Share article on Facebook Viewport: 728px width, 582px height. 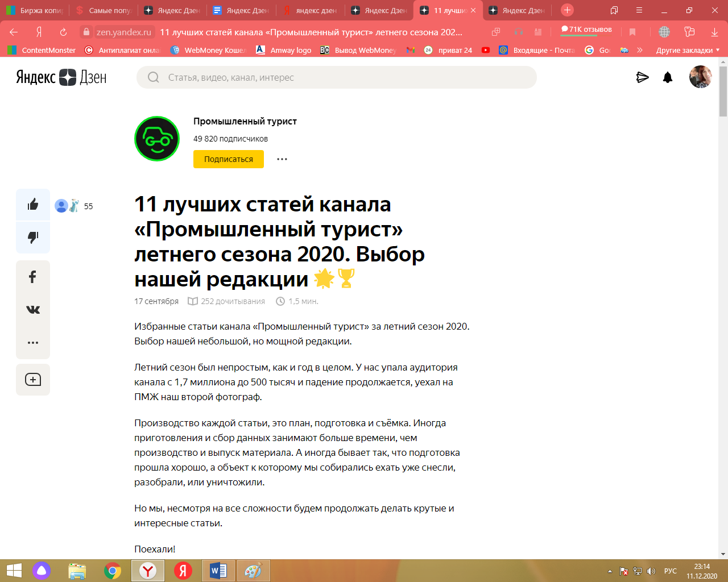coord(33,277)
